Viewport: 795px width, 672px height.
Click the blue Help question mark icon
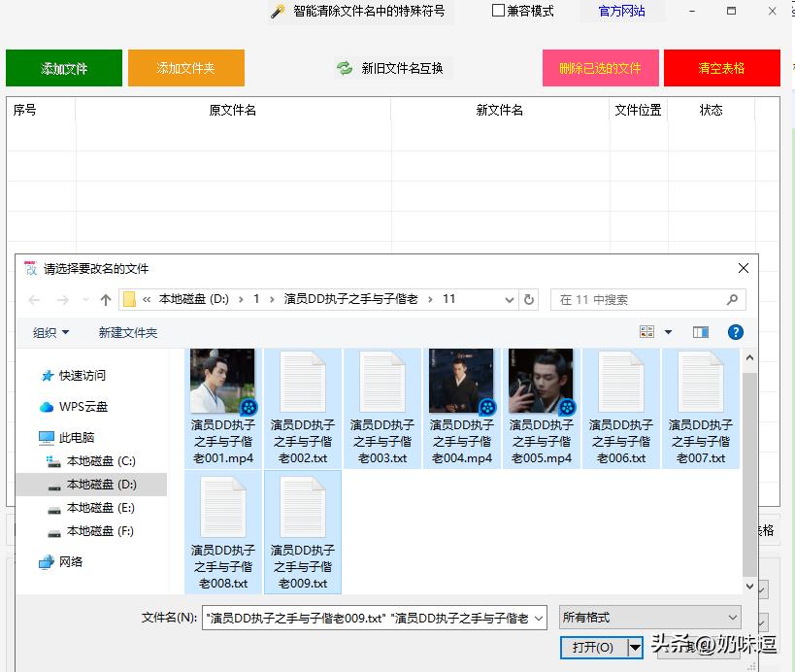(x=735, y=332)
